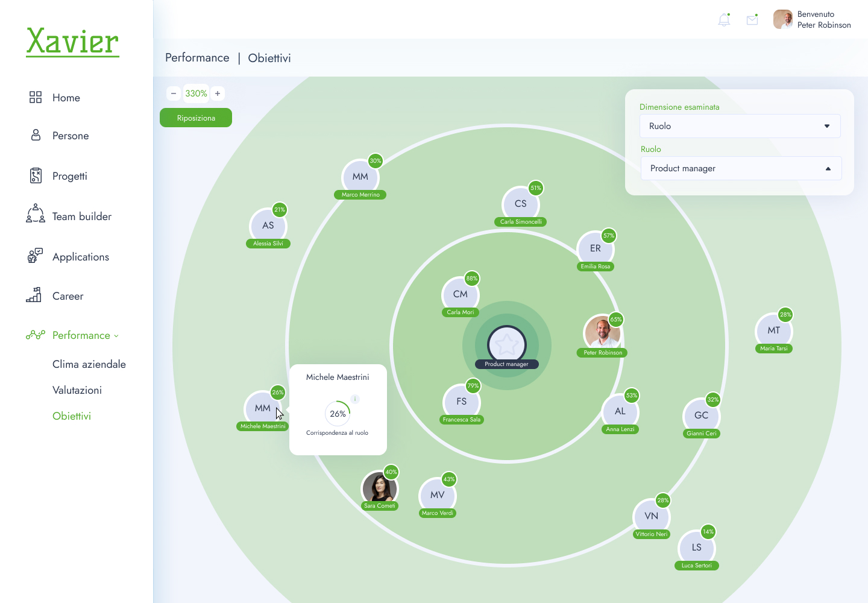This screenshot has height=603, width=868.
Task: Zoom in with the plus button
Action: 218,93
